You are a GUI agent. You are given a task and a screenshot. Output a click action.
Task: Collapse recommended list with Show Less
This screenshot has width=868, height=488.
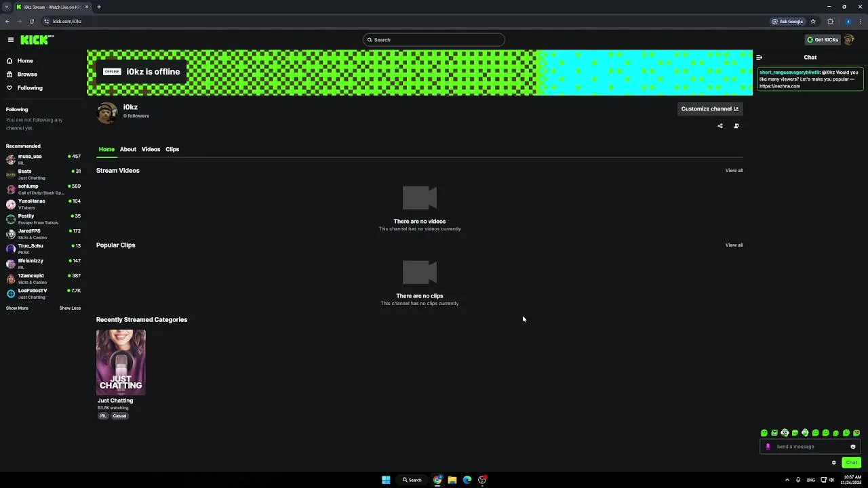click(70, 308)
